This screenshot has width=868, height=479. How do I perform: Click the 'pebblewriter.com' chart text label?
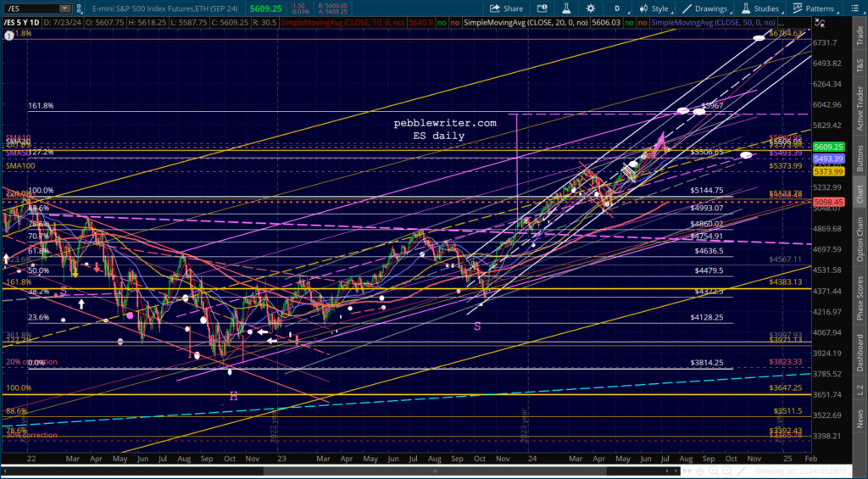tap(445, 123)
